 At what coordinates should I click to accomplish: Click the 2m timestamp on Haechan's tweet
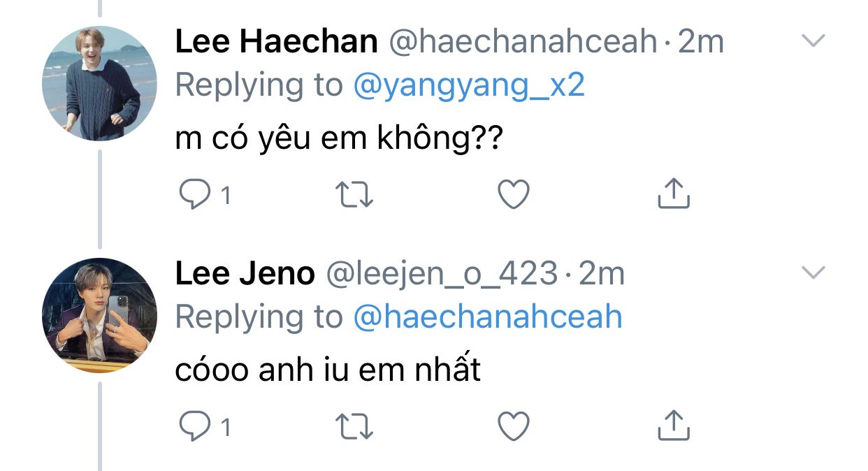(701, 43)
